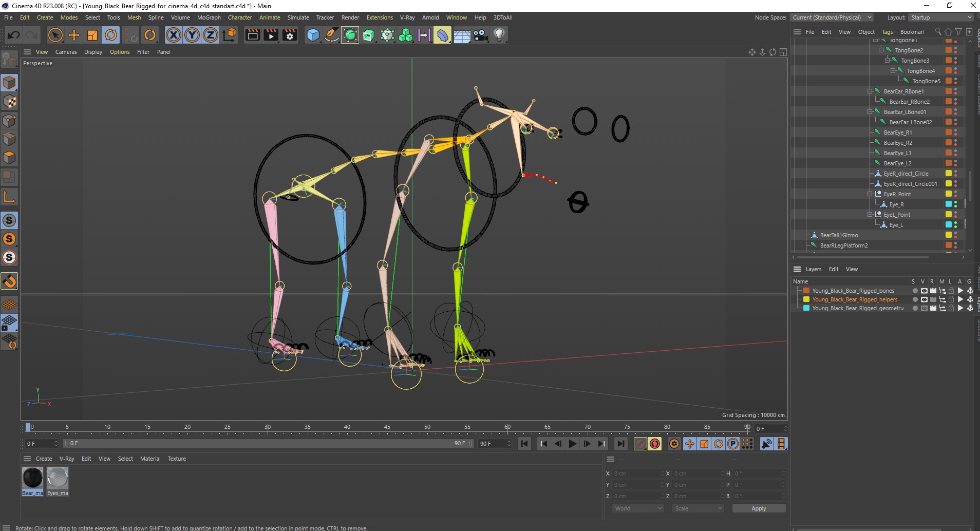
Task: Go to start of animation
Action: tap(524, 444)
